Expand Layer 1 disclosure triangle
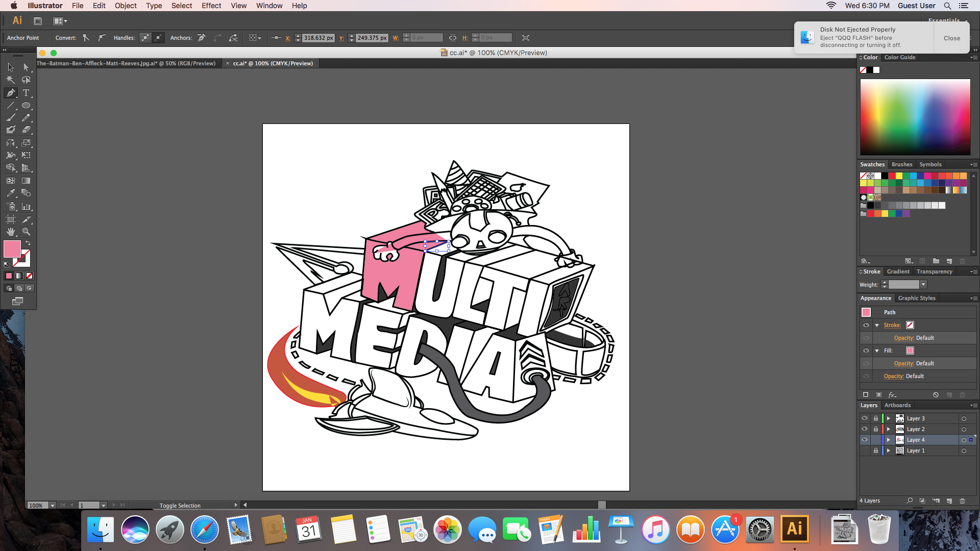 [x=889, y=450]
